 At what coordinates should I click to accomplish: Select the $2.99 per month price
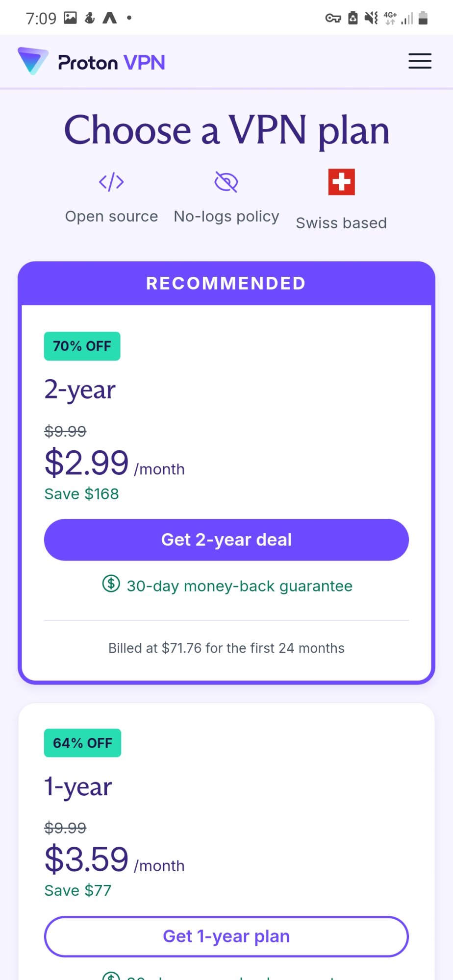click(x=87, y=463)
